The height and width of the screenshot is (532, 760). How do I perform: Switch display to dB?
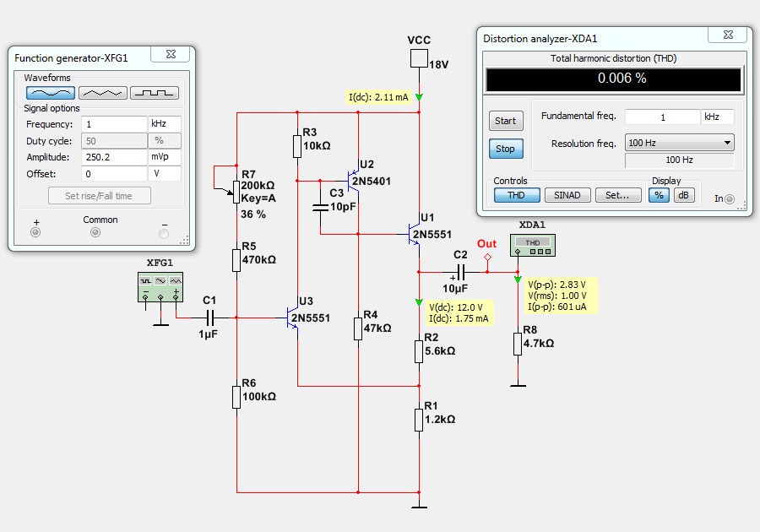point(684,195)
